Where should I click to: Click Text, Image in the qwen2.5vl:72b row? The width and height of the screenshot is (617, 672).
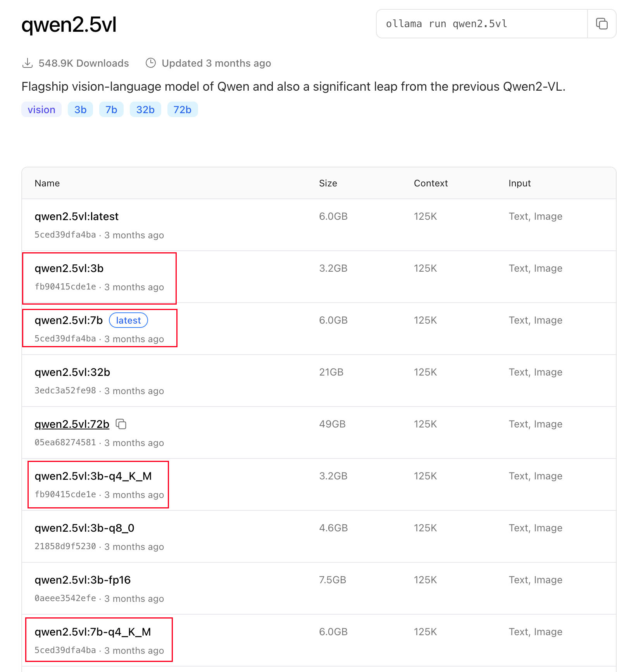point(535,424)
